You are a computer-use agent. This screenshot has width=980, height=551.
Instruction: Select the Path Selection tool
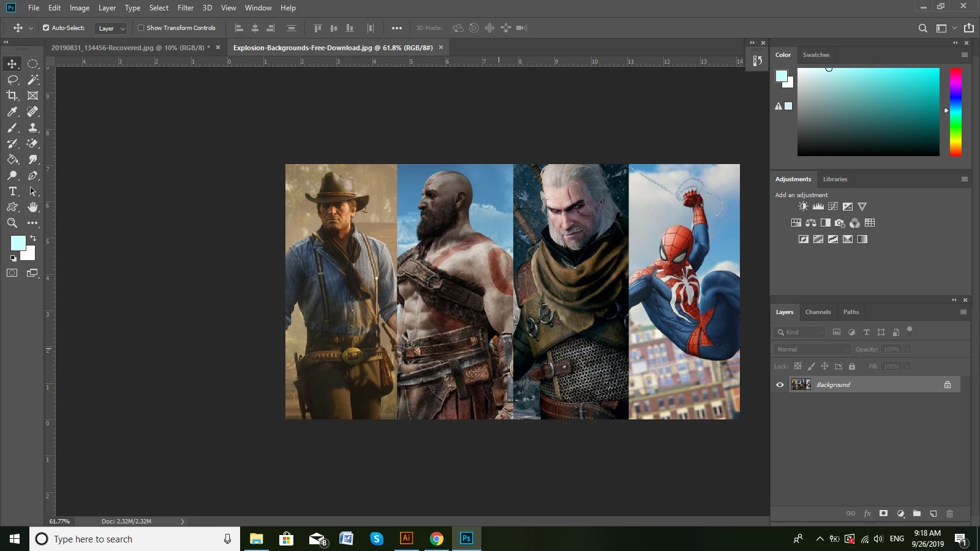pos(33,191)
